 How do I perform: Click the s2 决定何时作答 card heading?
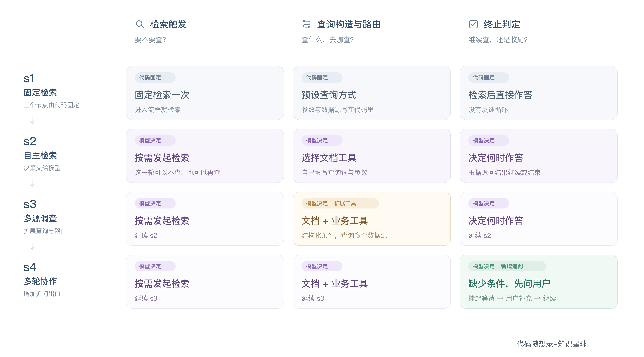coord(496,158)
